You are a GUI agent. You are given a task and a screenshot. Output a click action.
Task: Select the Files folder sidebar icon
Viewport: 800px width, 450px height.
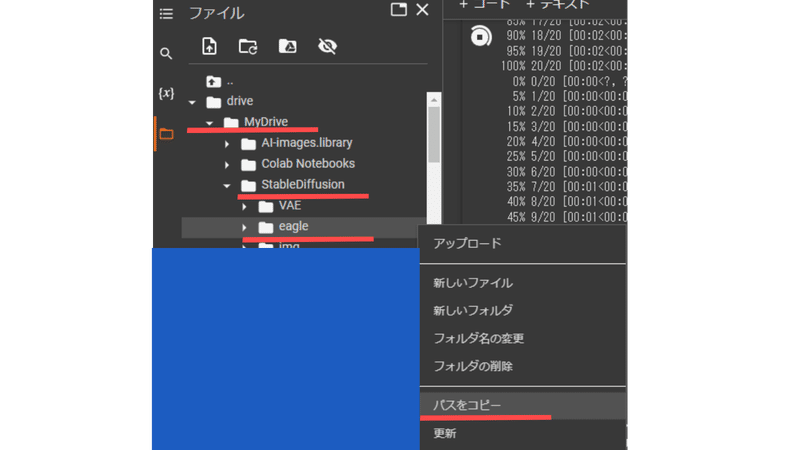(x=166, y=134)
